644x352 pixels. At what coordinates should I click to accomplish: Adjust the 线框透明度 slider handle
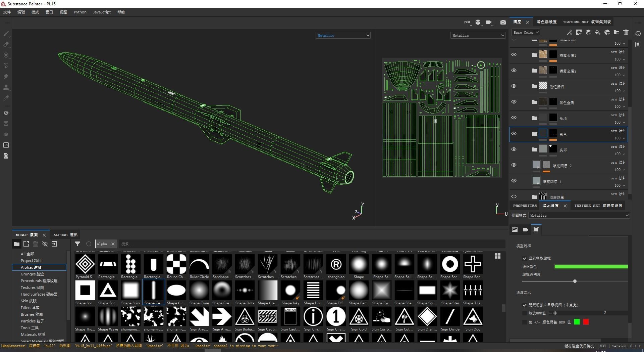pyautogui.click(x=575, y=281)
